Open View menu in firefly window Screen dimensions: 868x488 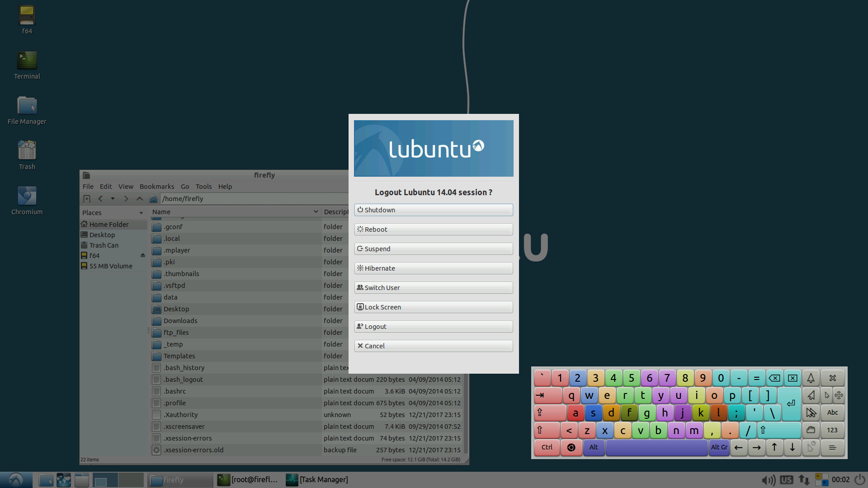pos(126,187)
